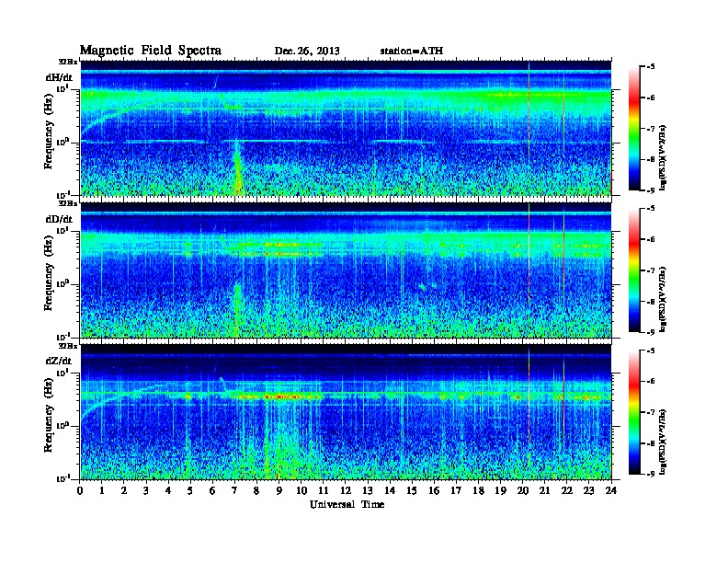This screenshot has height=563, width=728.
Task: Click the color scale bar beside dH/dt panel
Action: (x=634, y=128)
